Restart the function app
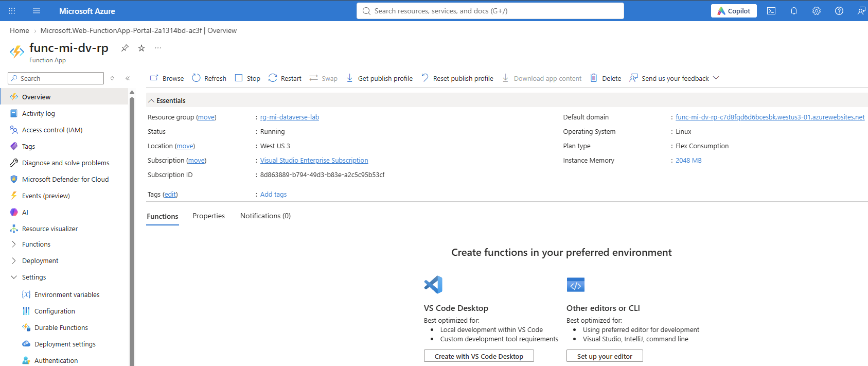This screenshot has width=868, height=366. click(x=285, y=78)
